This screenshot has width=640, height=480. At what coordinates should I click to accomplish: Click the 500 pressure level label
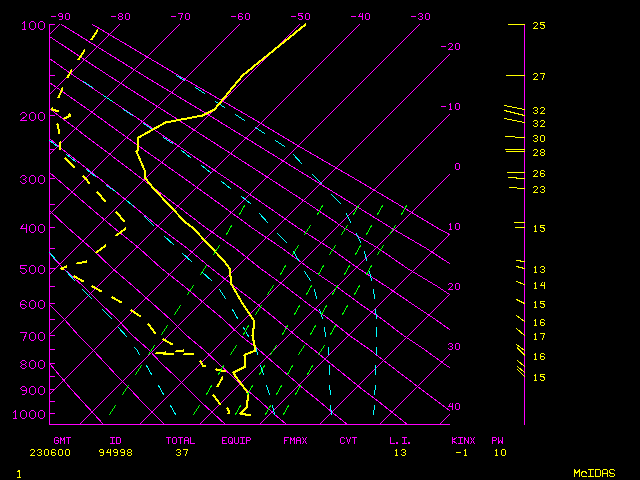(x=33, y=270)
